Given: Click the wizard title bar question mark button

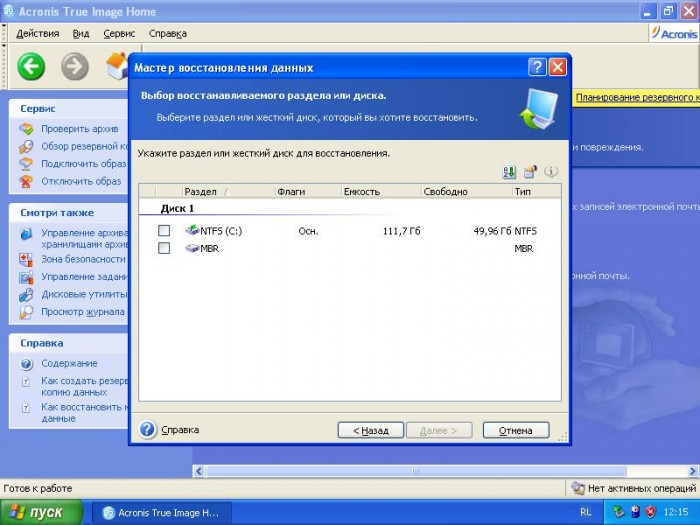Looking at the screenshot, I should [537, 67].
